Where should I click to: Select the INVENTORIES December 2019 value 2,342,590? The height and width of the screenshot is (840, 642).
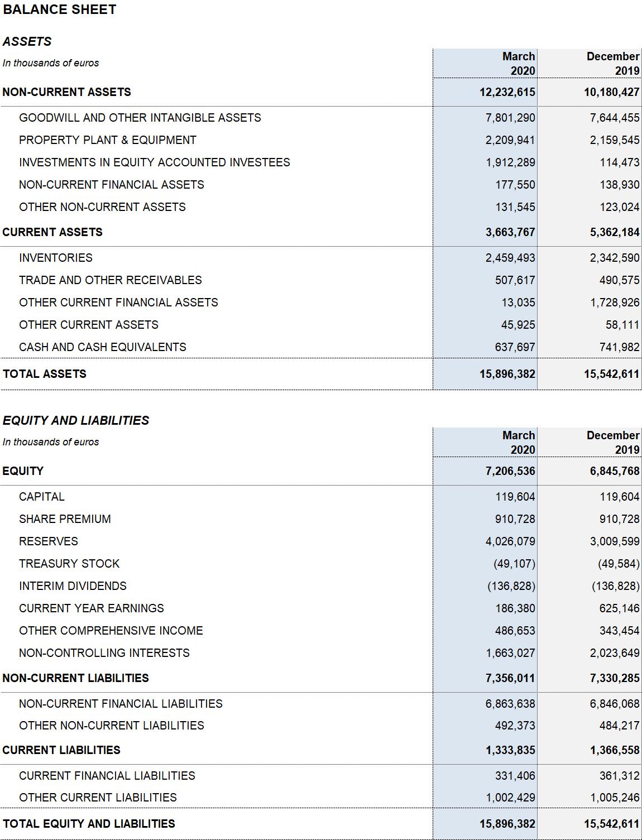coord(615,258)
